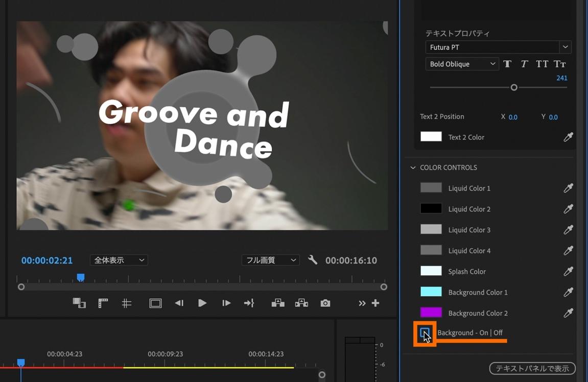Screen dimensions: 588x382
Task: Click the テキストプロパティ heading
Action: 458,33
